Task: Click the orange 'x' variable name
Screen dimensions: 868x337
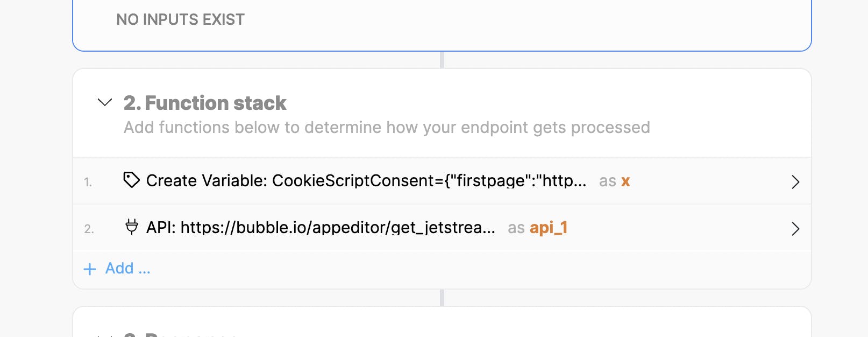Action: click(x=625, y=181)
